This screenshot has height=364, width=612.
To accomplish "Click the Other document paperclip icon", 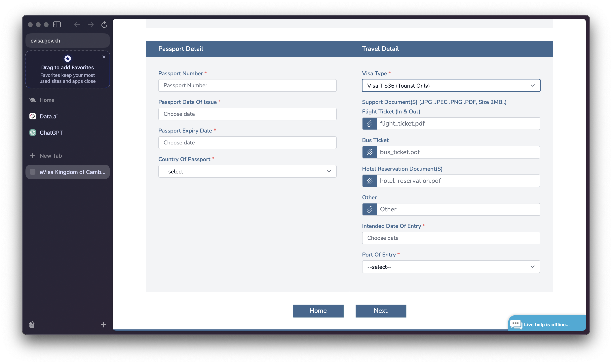I will pyautogui.click(x=369, y=209).
